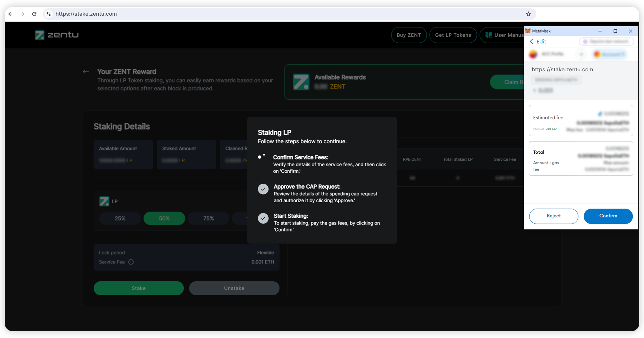Click the User Manual book icon
The image size is (644, 338).
point(488,35)
